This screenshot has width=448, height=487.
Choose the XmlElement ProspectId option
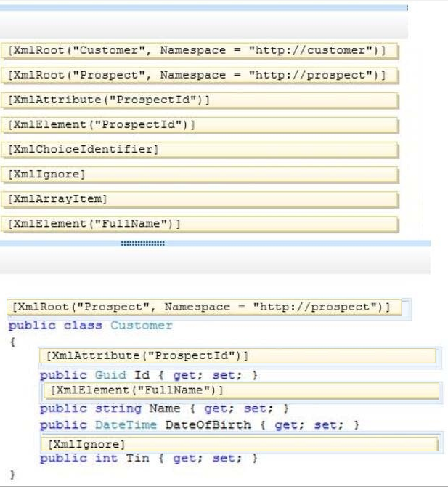tap(200, 125)
